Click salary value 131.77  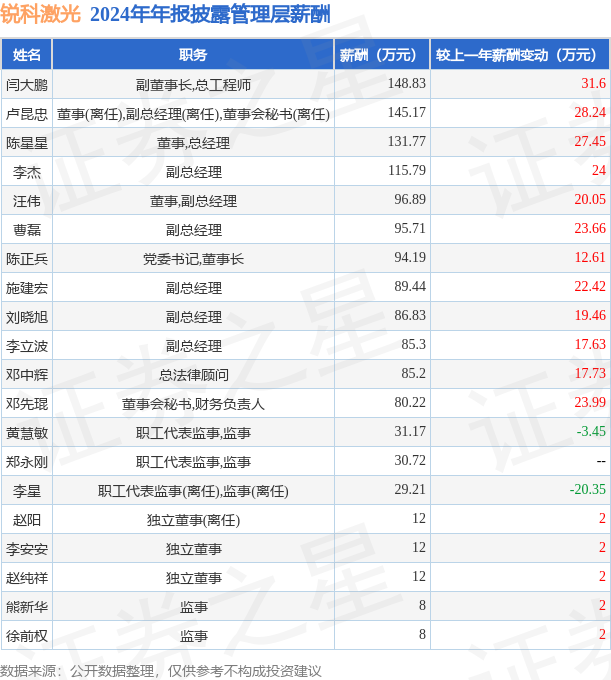[x=407, y=141]
